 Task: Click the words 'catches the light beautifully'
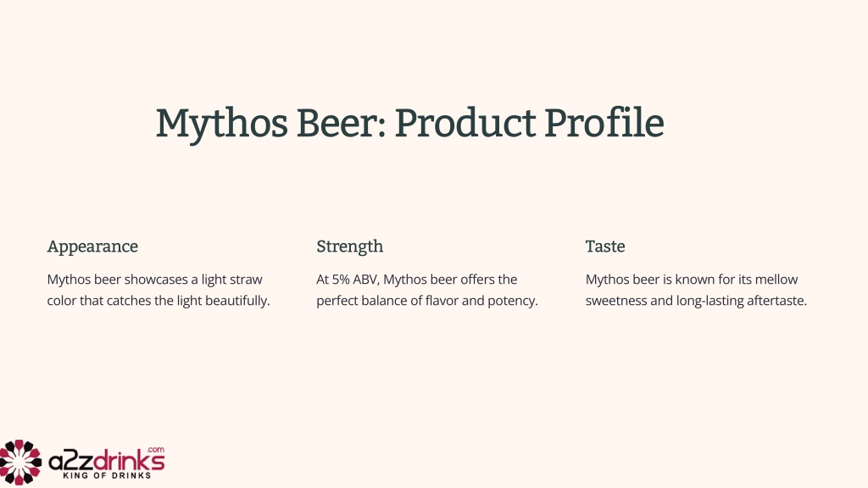186,301
